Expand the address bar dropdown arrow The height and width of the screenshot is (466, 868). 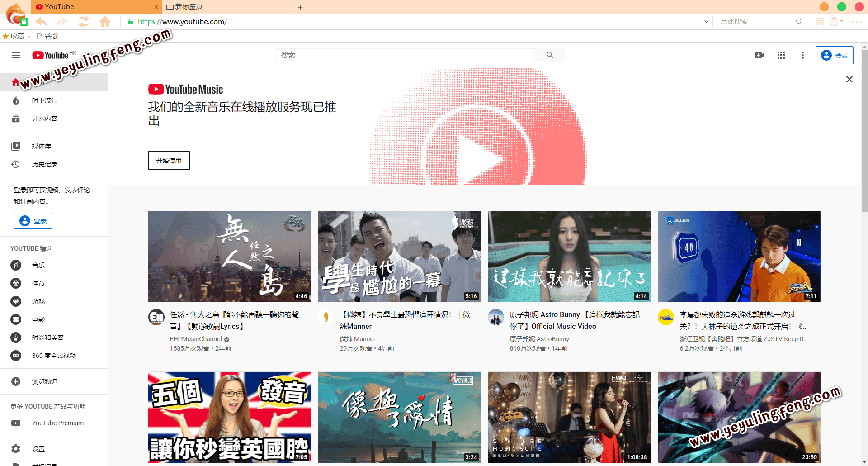(x=706, y=21)
